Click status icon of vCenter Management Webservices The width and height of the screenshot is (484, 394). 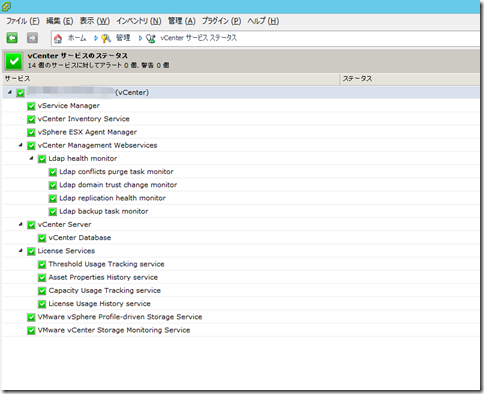(x=31, y=146)
